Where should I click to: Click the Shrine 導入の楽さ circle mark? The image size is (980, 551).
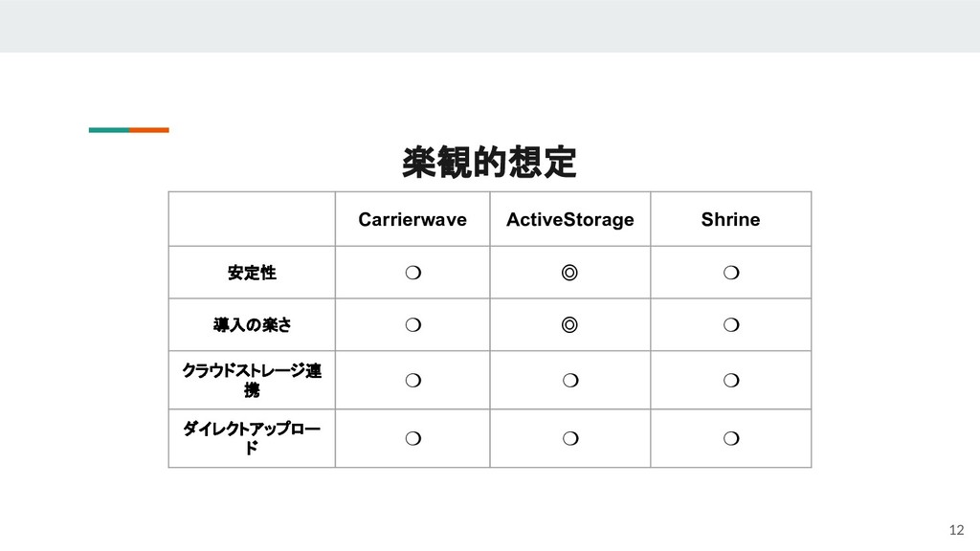(x=731, y=325)
